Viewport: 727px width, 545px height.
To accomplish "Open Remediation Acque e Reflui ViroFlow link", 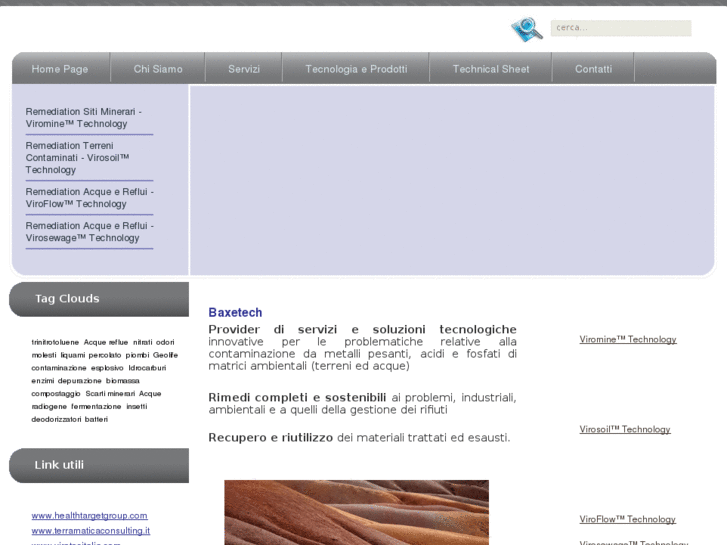I will pyautogui.click(x=89, y=198).
